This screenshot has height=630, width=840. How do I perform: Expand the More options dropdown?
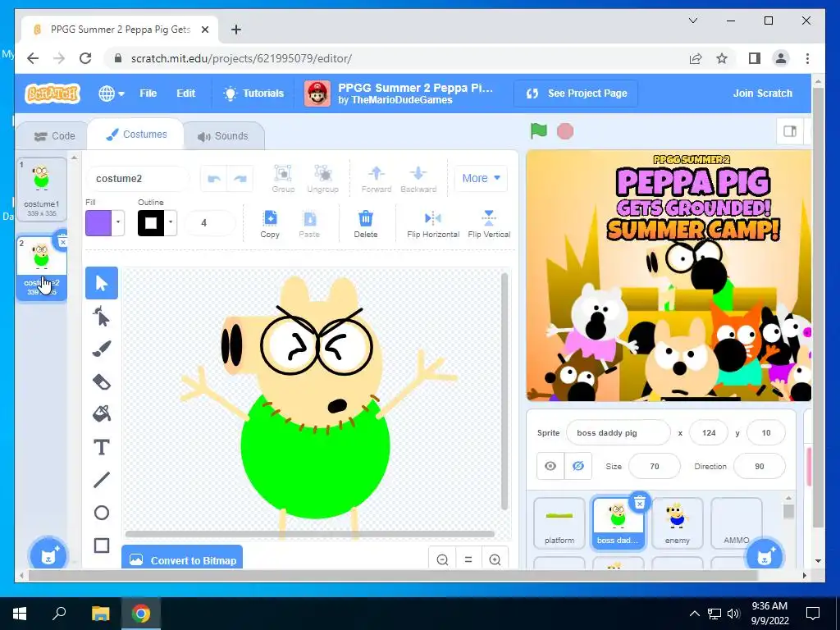pyautogui.click(x=481, y=178)
